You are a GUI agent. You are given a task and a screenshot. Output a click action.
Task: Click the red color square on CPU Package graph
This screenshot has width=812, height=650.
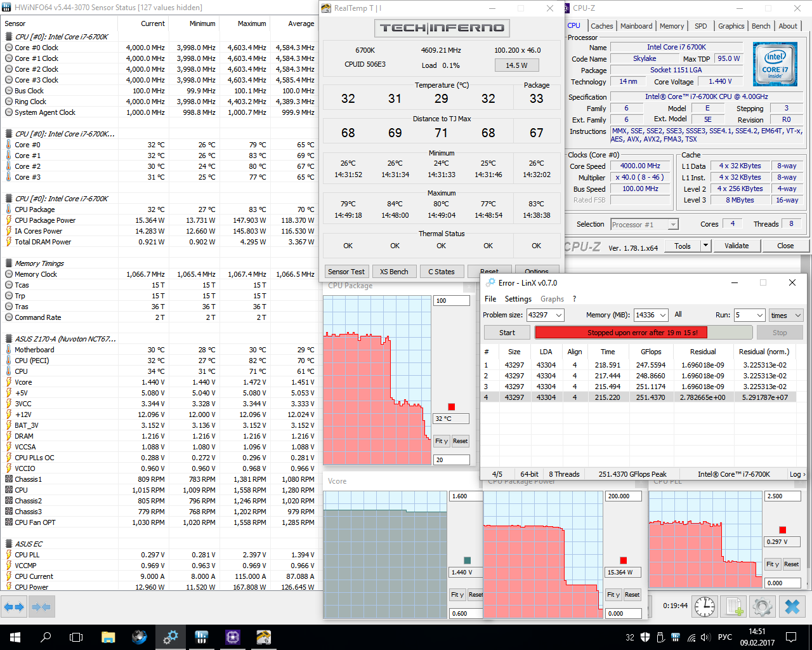pyautogui.click(x=452, y=407)
